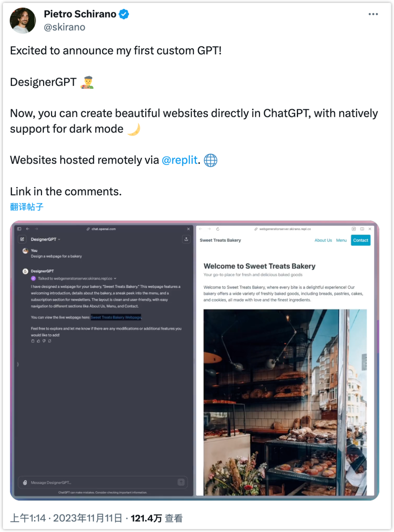Open the About Us nav item
This screenshot has height=532, width=394.
coord(323,240)
